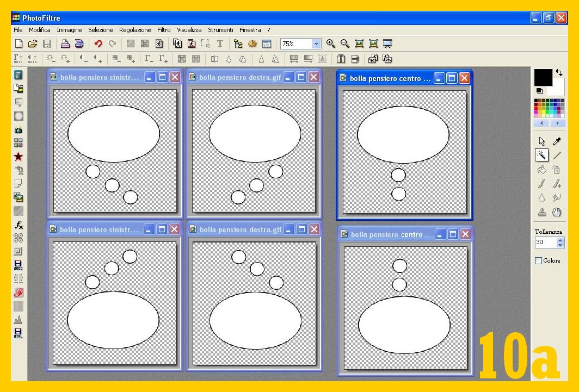This screenshot has width=579, height=392.
Task: Increase Tolleranza value with up arrow
Action: [560, 240]
